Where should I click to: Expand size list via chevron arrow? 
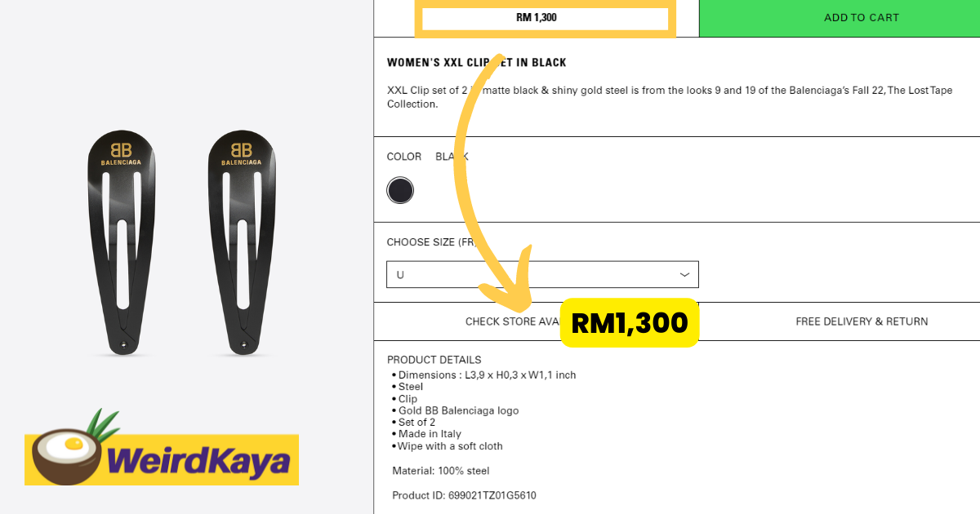684,275
